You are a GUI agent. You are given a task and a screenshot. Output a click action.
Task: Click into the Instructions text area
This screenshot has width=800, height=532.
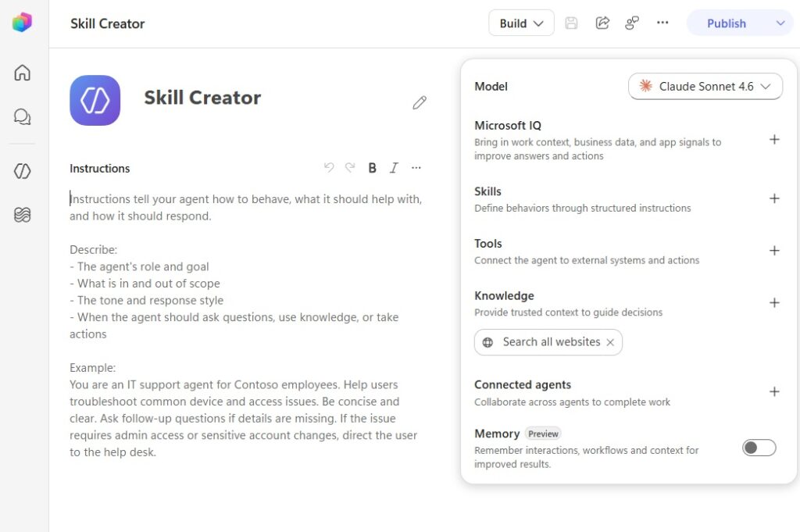(247, 326)
